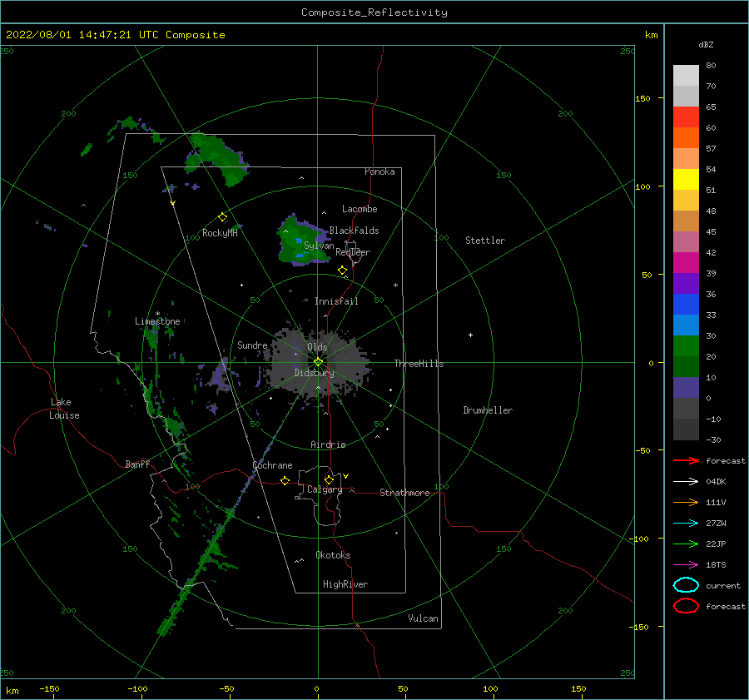The width and height of the screenshot is (749, 700).
Task: Click the white 04DK arrow legend icon
Action: (x=686, y=481)
